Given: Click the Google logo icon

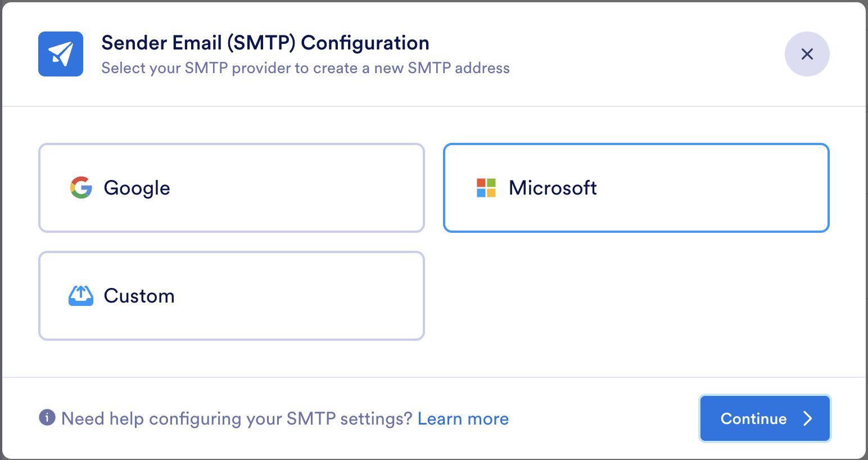Looking at the screenshot, I should pos(81,188).
